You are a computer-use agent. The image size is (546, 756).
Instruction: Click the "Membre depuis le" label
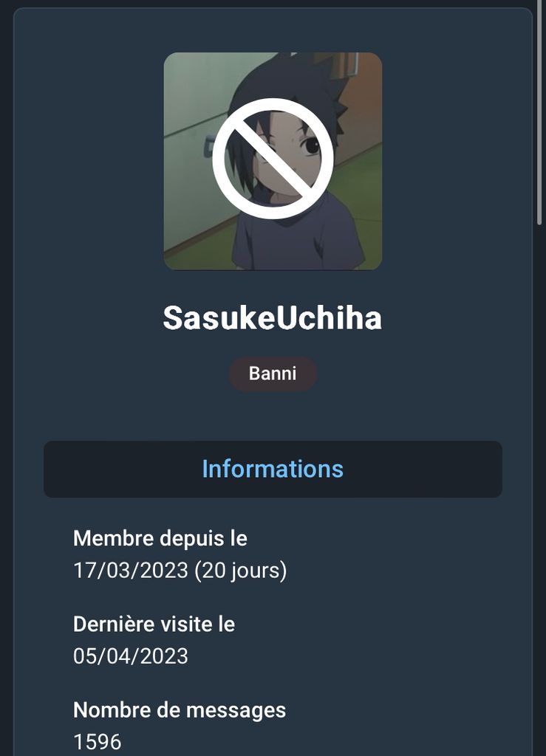tap(160, 538)
